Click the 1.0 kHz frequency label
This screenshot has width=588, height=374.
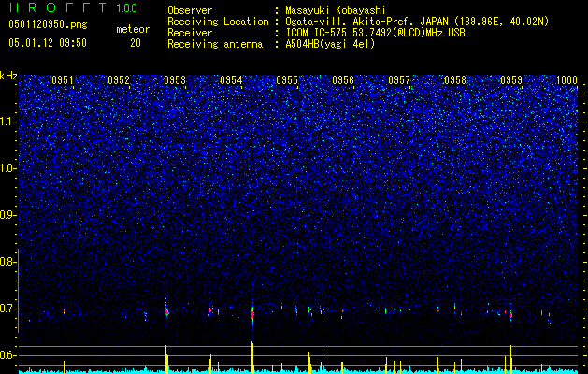click(x=7, y=168)
